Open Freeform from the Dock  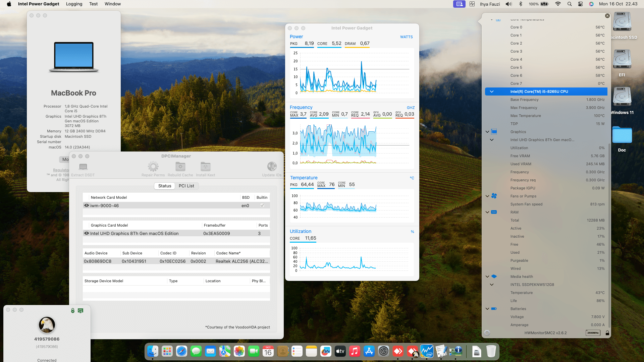point(326,351)
